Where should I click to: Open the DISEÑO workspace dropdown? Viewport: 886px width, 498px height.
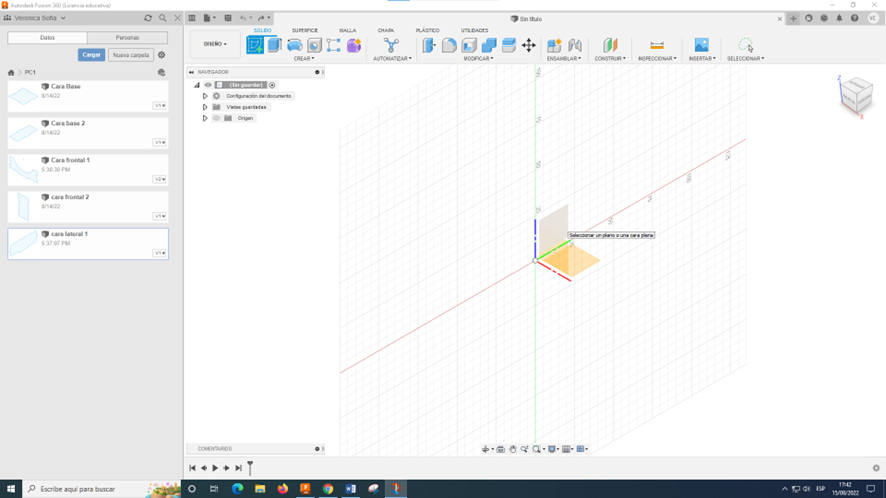click(215, 44)
